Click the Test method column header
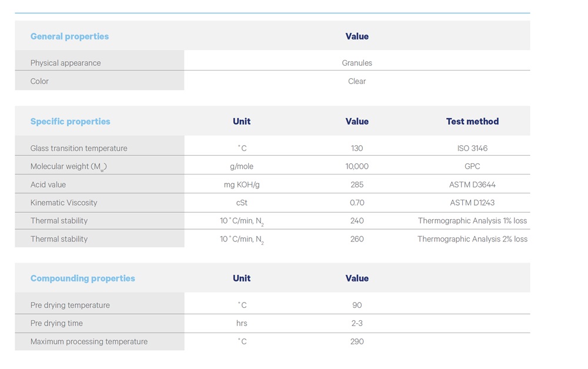588x369 pixels. (472, 122)
